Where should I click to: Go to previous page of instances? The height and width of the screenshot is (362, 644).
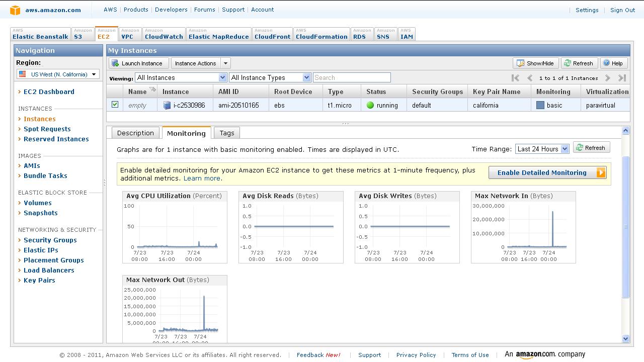pyautogui.click(x=530, y=78)
